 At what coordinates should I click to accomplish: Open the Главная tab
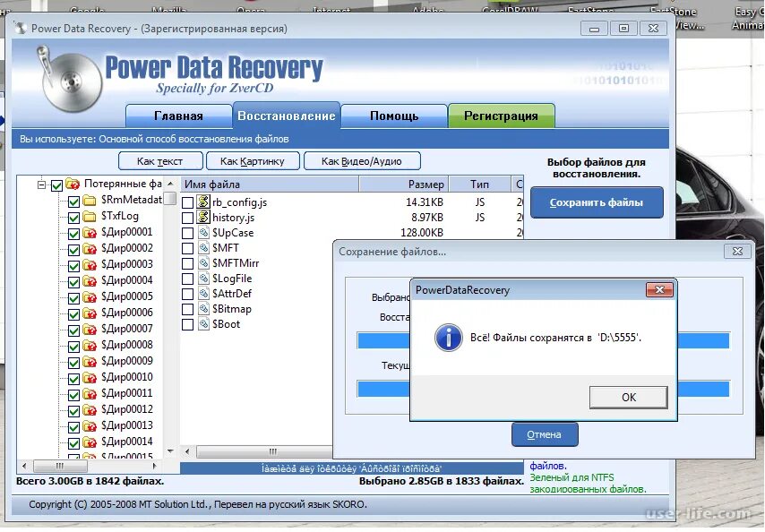(x=178, y=116)
